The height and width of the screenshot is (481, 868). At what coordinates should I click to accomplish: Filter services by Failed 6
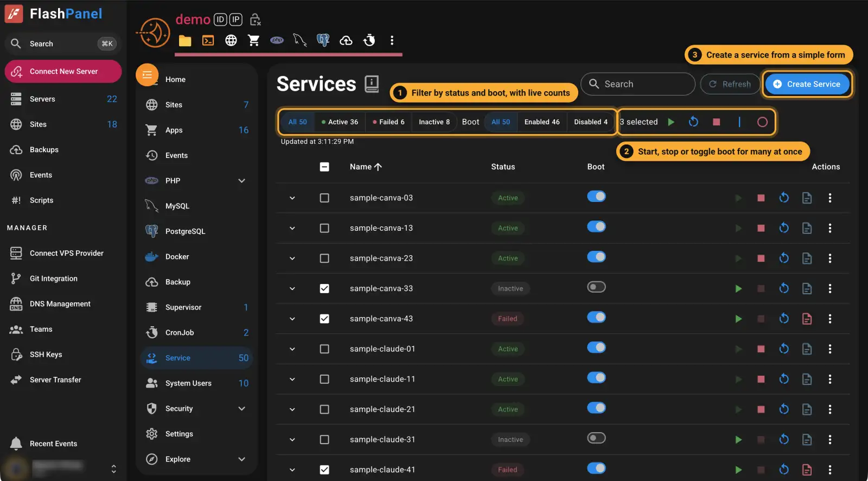[388, 122]
